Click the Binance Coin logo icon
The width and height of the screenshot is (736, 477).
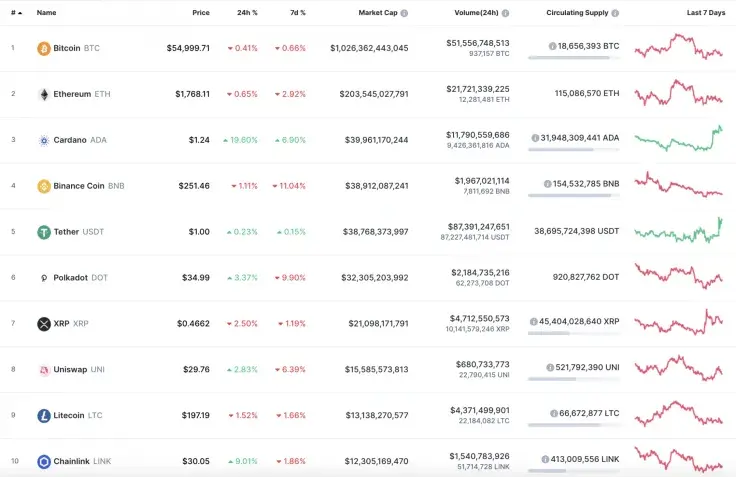[x=44, y=186]
